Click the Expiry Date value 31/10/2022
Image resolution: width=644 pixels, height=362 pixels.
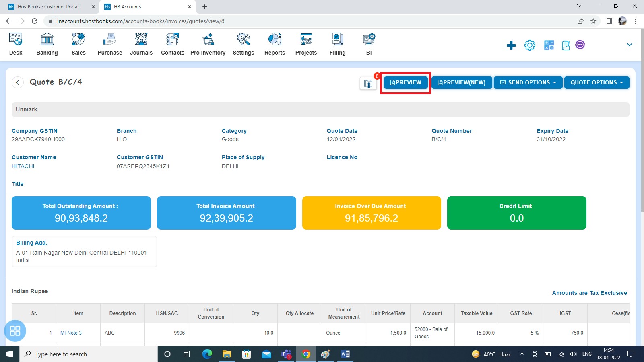551,139
